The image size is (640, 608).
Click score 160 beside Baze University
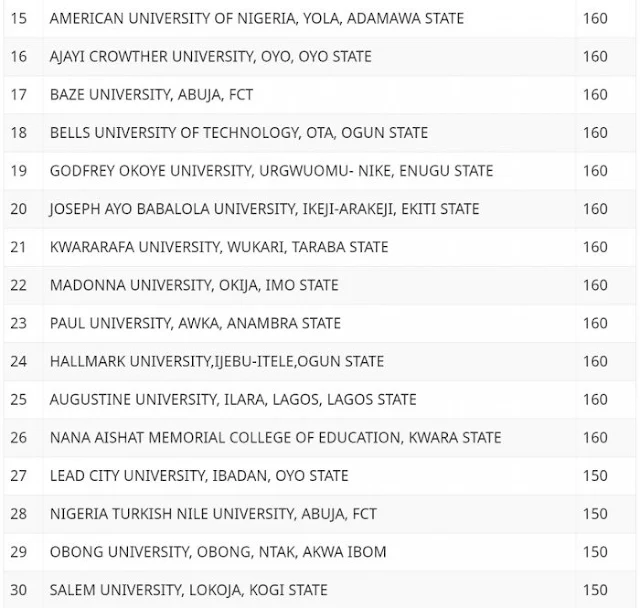(595, 95)
